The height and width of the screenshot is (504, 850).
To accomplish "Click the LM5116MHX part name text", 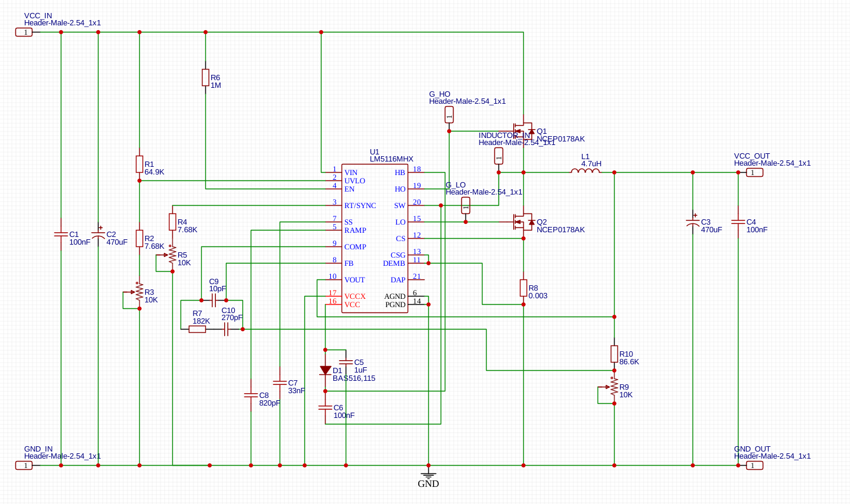I will pos(392,159).
